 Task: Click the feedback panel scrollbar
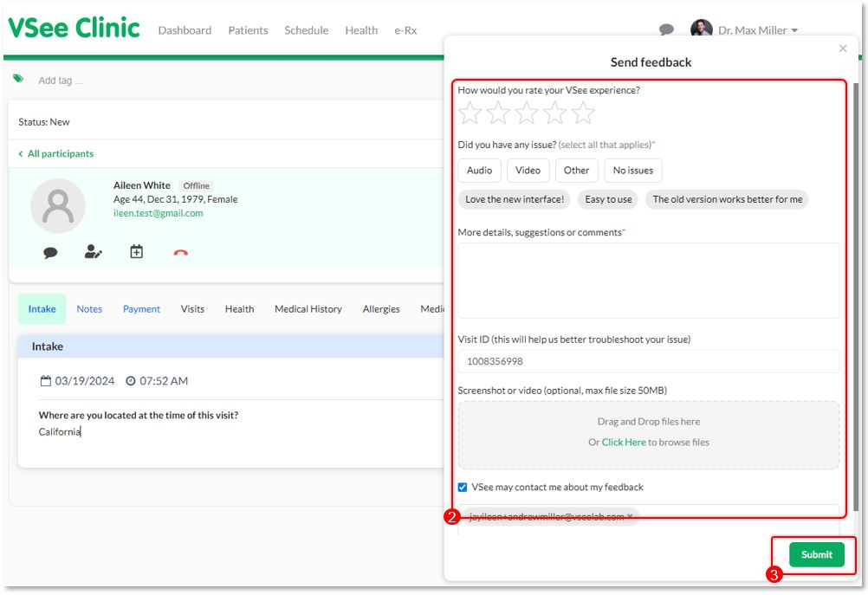pyautogui.click(x=856, y=299)
